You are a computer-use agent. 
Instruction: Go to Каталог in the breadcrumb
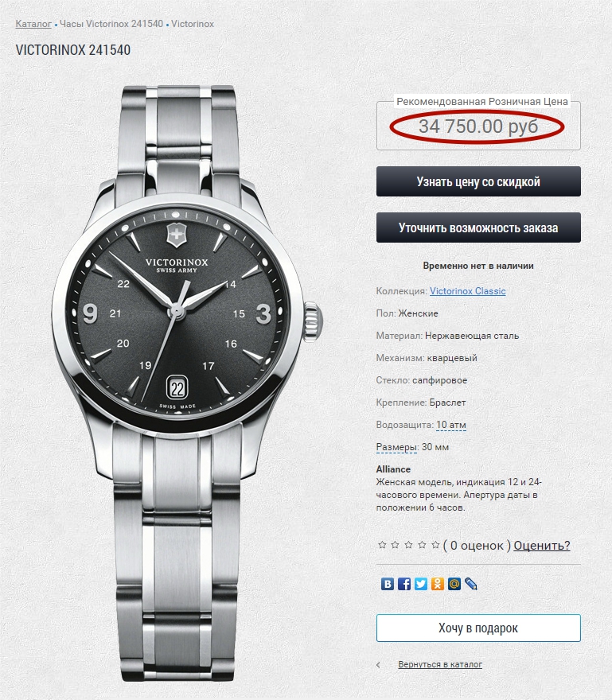[x=33, y=24]
